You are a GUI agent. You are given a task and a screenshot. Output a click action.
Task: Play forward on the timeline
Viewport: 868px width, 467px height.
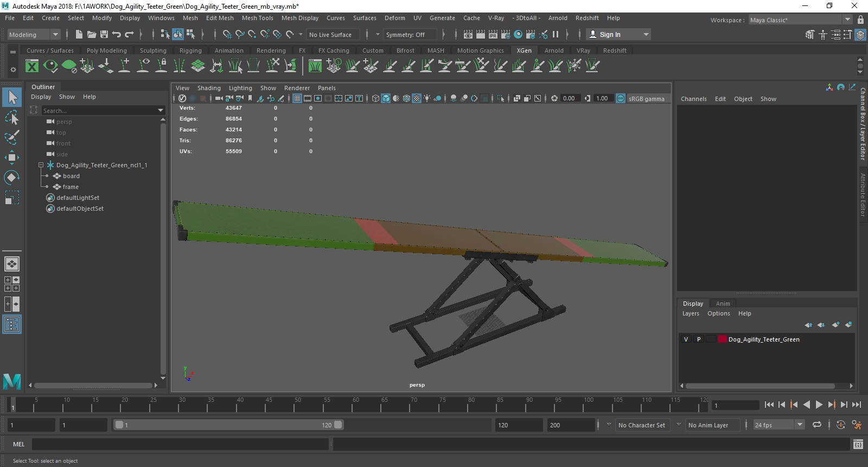pos(819,405)
